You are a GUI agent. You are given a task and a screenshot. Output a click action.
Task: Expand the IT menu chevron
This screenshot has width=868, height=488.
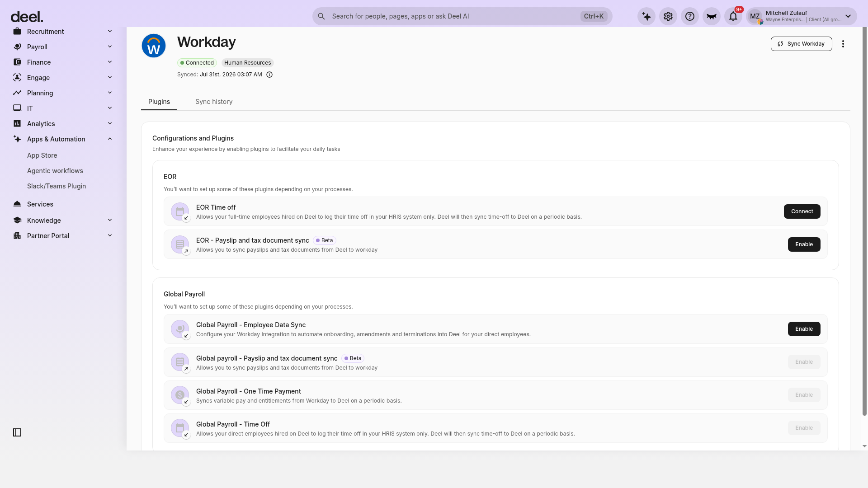click(110, 108)
